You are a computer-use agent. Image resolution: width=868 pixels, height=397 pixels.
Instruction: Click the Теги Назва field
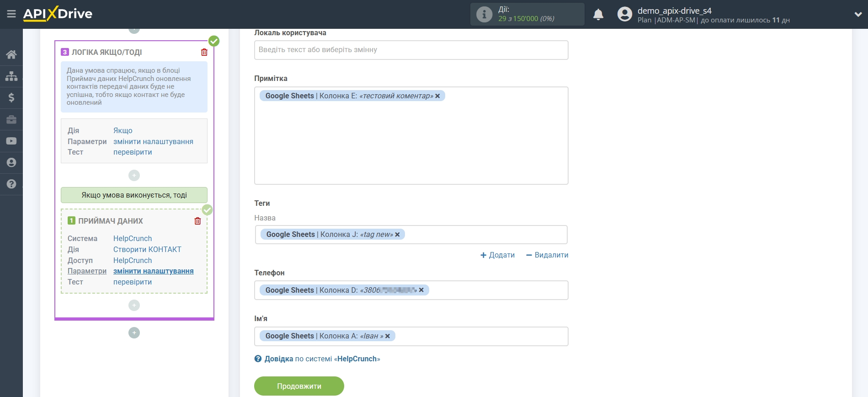pos(411,235)
